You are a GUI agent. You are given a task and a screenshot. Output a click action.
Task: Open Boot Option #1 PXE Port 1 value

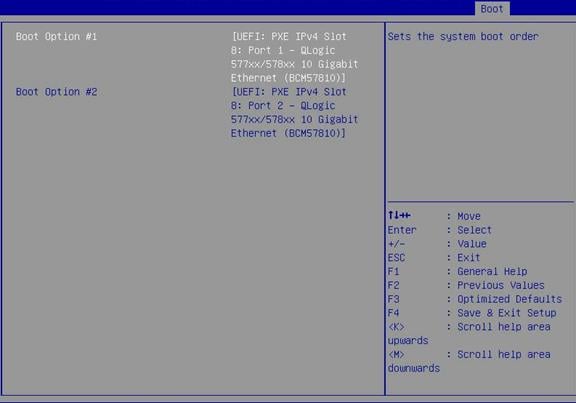[x=294, y=57]
